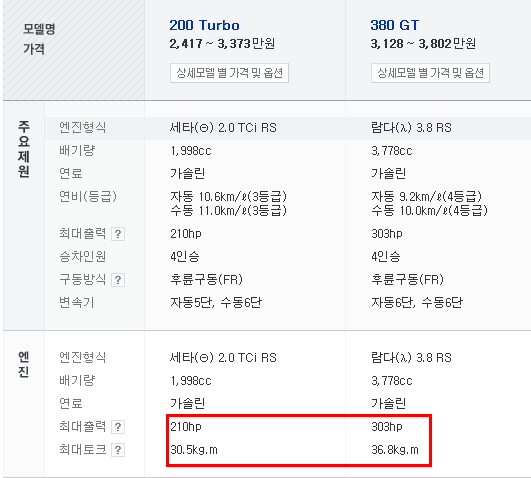Click the 36.8kg.m torque value
This screenshot has width=531, height=478.
click(395, 450)
